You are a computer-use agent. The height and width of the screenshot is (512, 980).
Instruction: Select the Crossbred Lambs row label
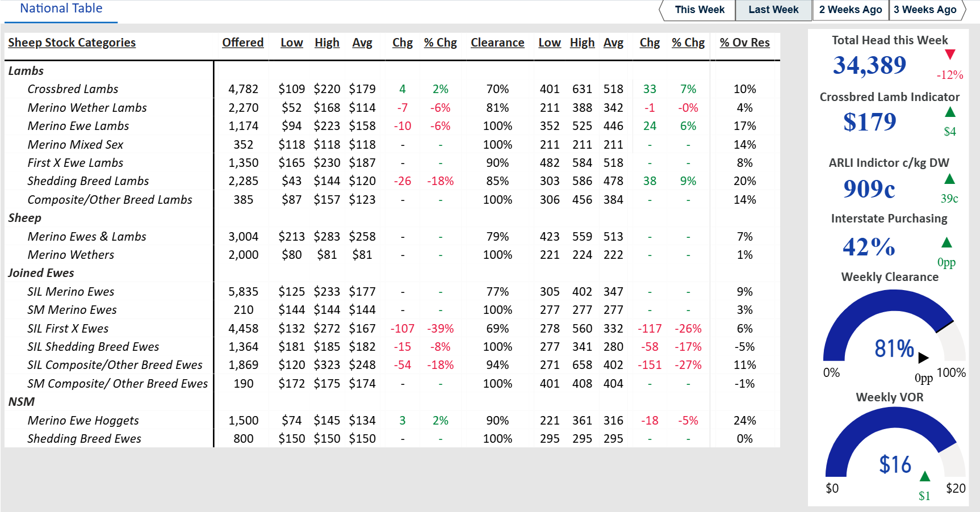click(x=73, y=89)
